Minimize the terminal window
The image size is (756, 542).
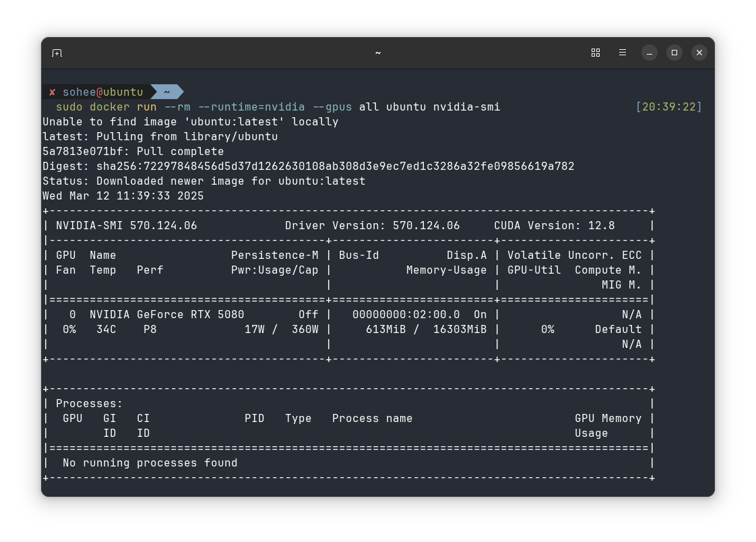(x=649, y=52)
